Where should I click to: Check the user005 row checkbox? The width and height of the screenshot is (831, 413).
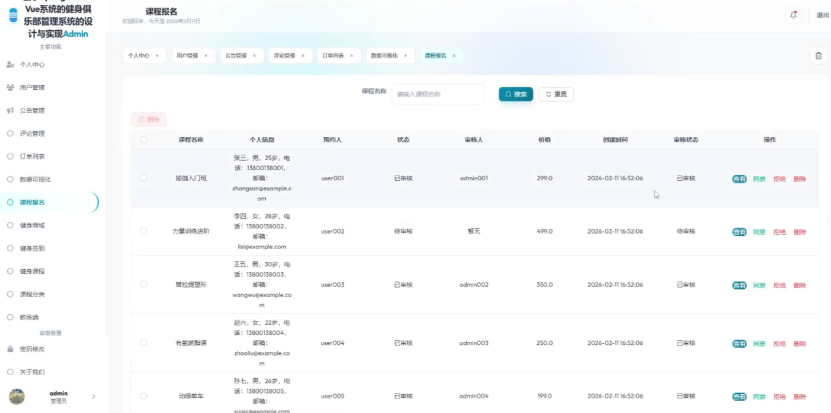tap(144, 396)
